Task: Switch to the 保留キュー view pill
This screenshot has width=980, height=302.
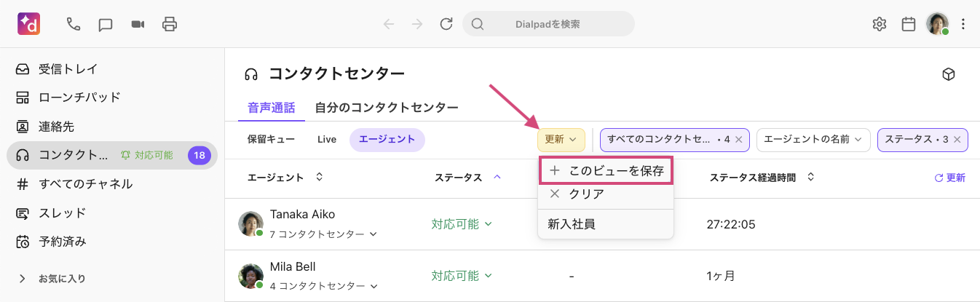Action: click(x=271, y=139)
